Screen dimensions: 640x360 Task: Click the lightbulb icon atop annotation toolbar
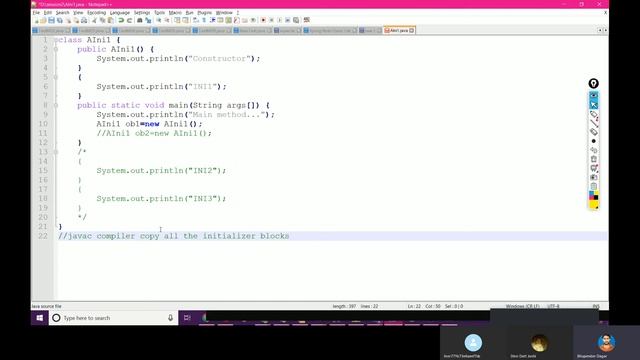[x=593, y=83]
